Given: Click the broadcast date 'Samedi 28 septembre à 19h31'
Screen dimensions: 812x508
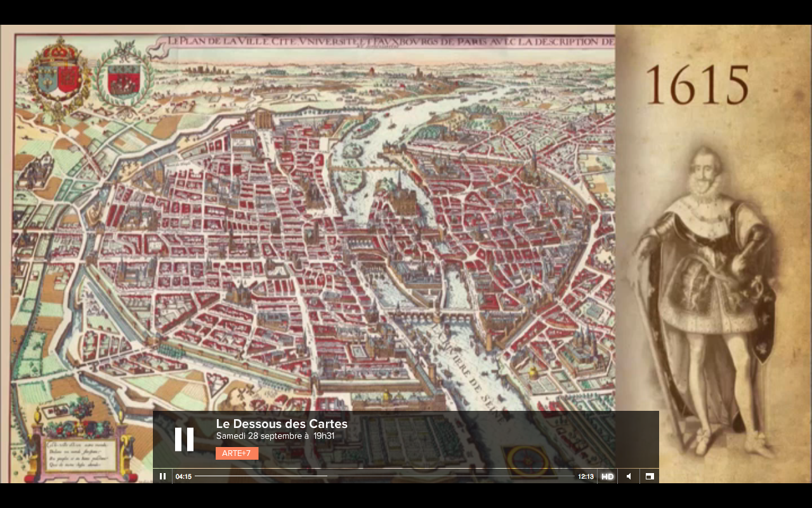Looking at the screenshot, I should click(x=275, y=436).
